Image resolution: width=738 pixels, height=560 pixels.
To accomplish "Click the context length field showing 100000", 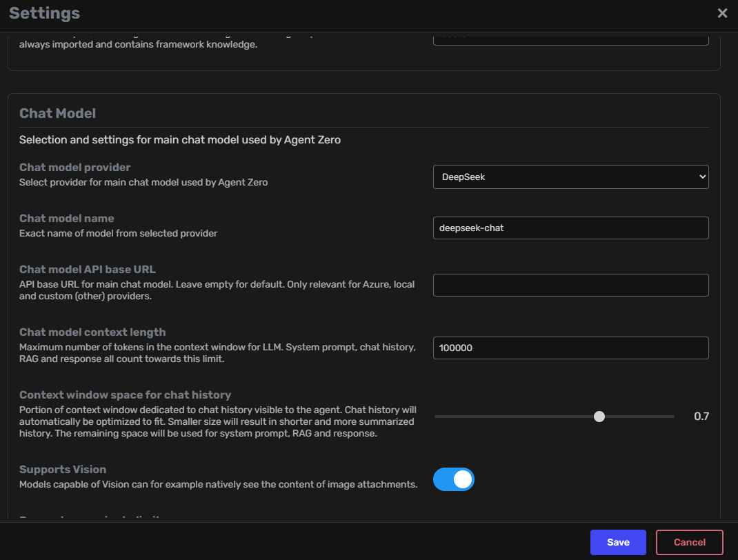I will coord(570,348).
